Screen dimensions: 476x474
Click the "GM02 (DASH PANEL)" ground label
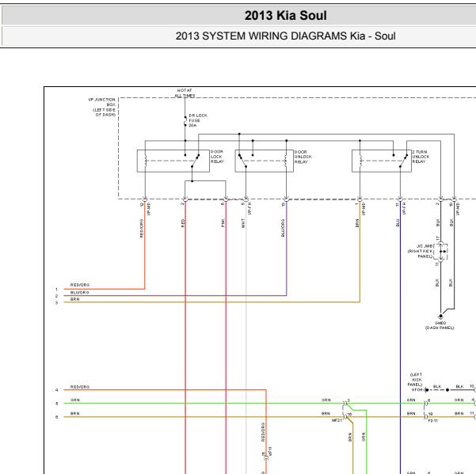coord(440,325)
